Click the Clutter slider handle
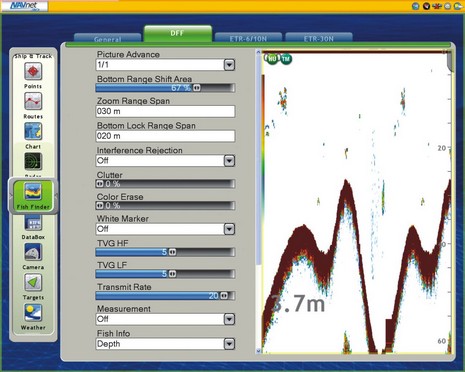Viewport: 465px width, 372px height. click(x=100, y=184)
